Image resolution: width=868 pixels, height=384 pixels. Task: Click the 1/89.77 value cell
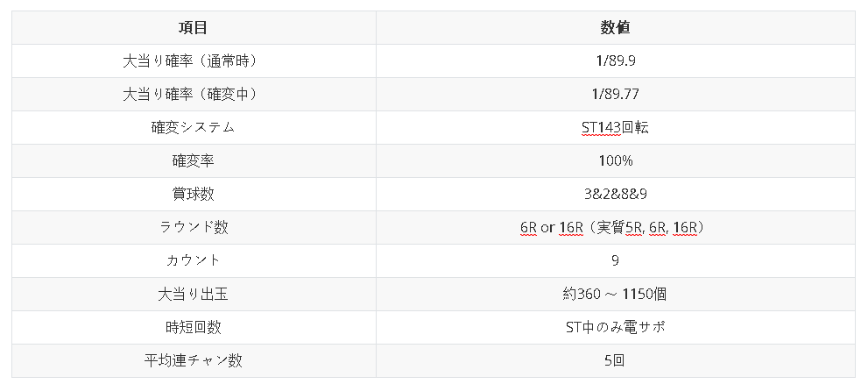pyautogui.click(x=615, y=95)
